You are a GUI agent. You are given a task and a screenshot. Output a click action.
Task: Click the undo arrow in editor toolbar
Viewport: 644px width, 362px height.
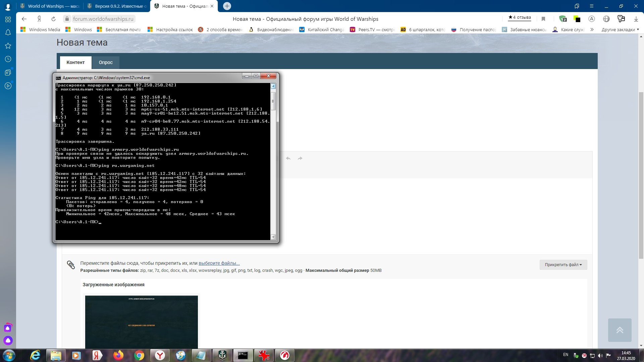pyautogui.click(x=288, y=158)
